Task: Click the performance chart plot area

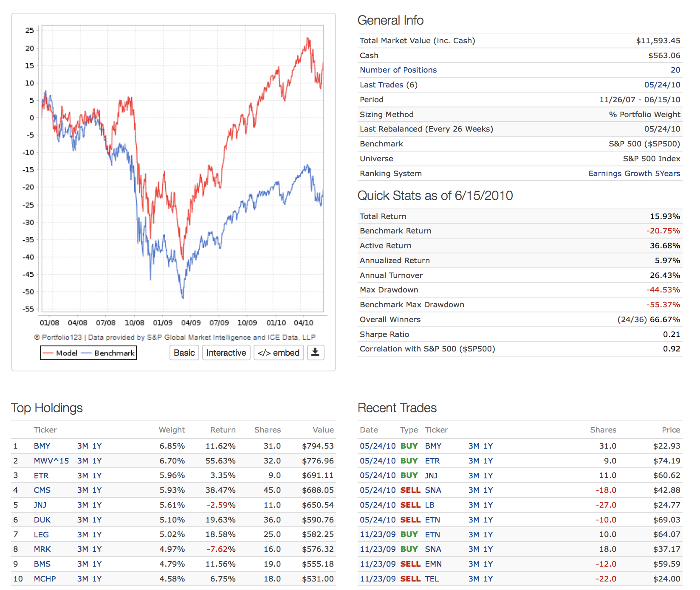Action: click(183, 170)
